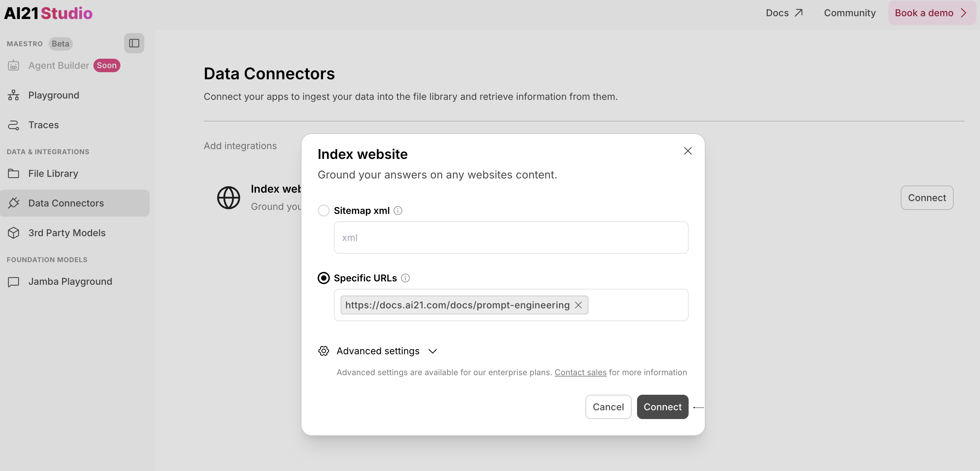
Task: Open the Sitemap xml info tooltip
Action: click(x=398, y=211)
